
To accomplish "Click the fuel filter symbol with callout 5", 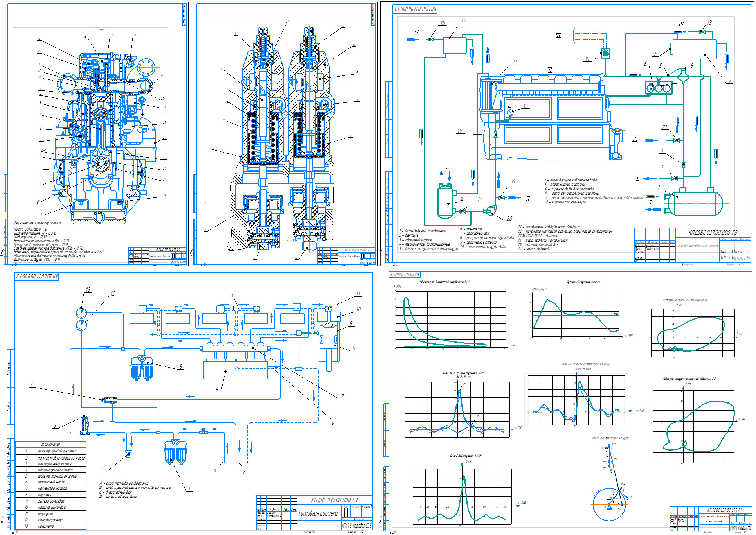I will click(141, 368).
